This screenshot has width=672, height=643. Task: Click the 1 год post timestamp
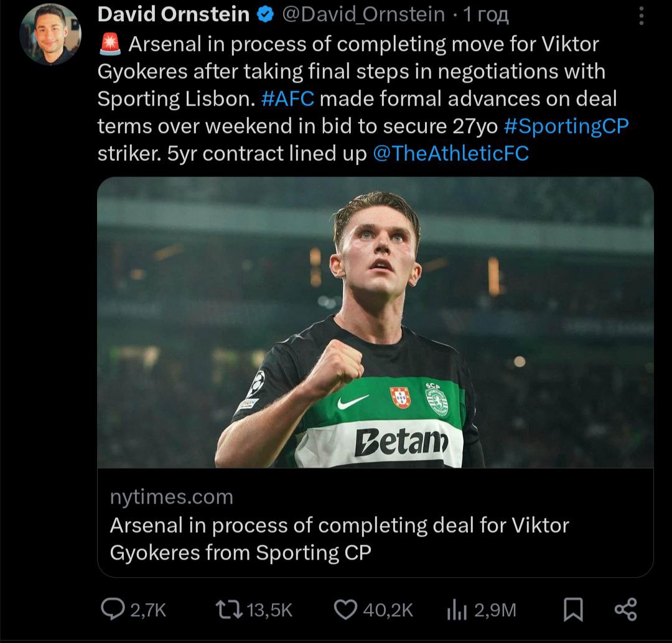pyautogui.click(x=486, y=14)
